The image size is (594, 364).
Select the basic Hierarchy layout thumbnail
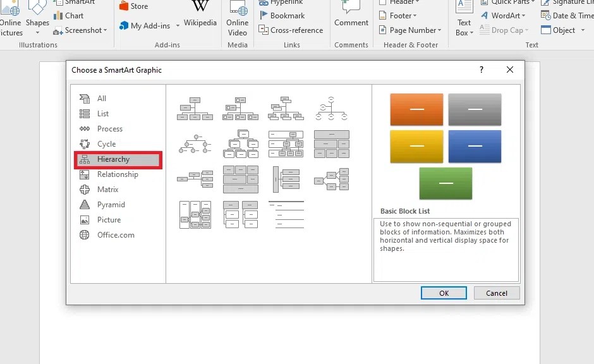[241, 144]
